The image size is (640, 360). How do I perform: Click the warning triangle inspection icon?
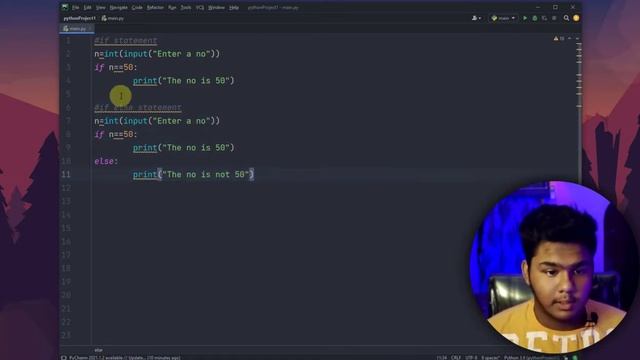click(x=556, y=38)
